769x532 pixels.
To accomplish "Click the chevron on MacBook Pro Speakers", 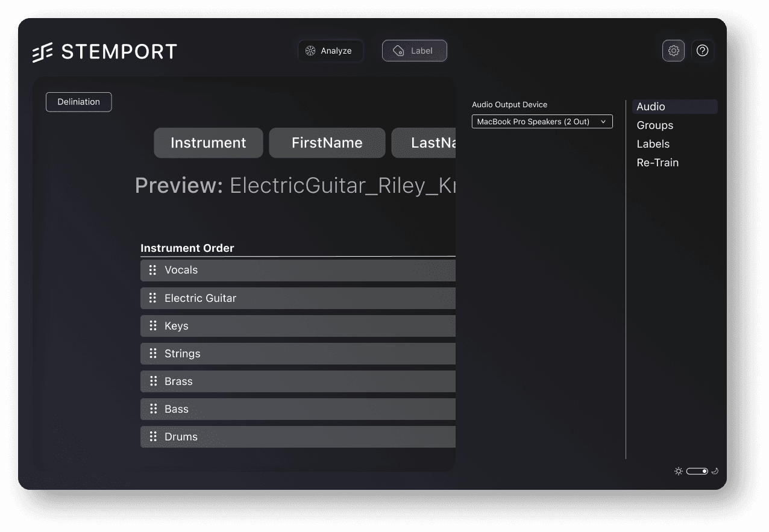I will pos(603,122).
